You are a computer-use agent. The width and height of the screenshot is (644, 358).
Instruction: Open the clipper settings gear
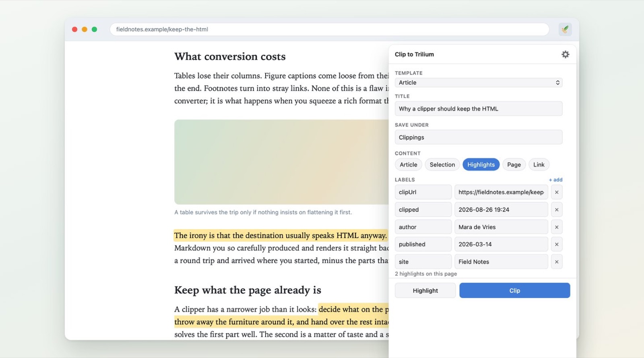(565, 54)
